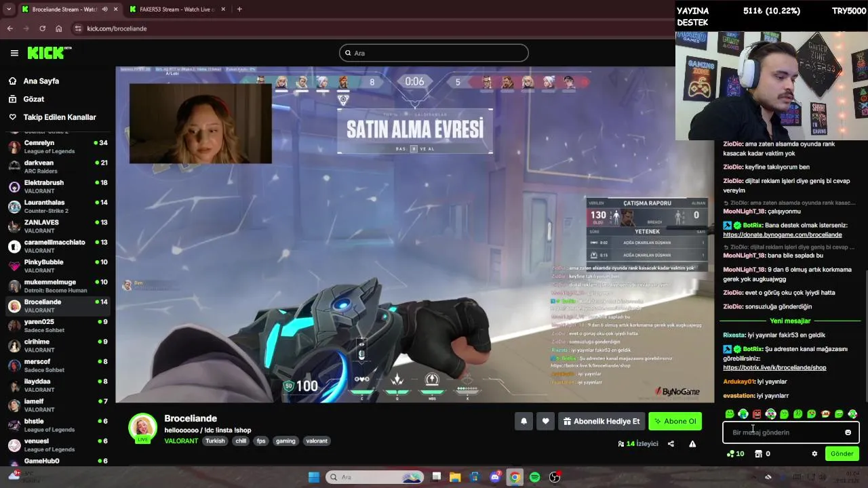
Task: Open ilayddaa channel in sidebar
Action: [58, 385]
